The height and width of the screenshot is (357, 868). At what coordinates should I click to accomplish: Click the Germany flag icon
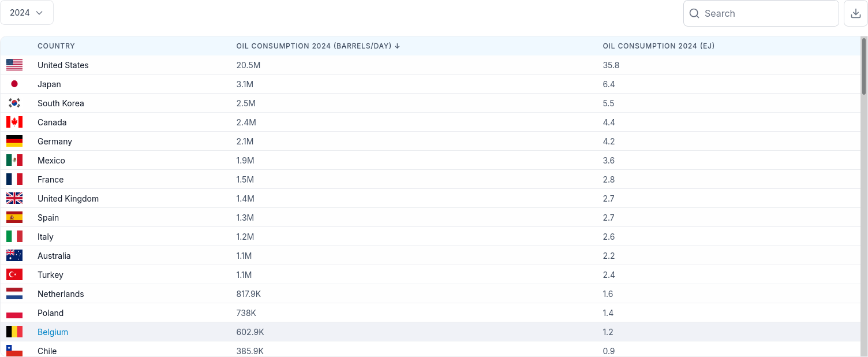pos(14,142)
